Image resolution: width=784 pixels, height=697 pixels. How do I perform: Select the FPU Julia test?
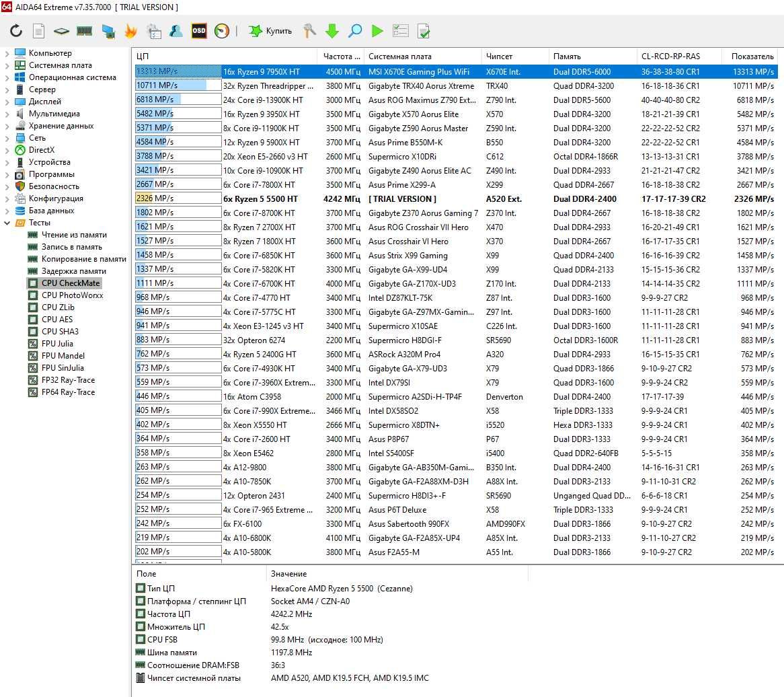tap(57, 344)
